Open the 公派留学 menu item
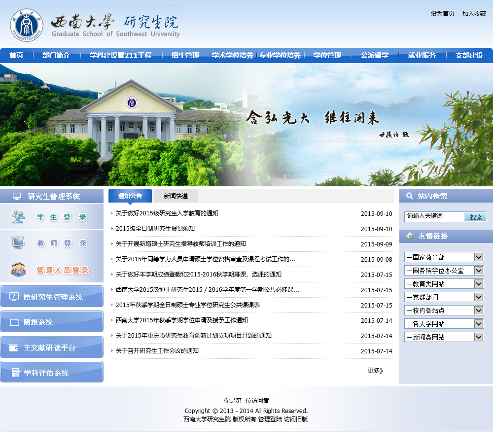The width and height of the screenshot is (493, 448). coord(375,55)
